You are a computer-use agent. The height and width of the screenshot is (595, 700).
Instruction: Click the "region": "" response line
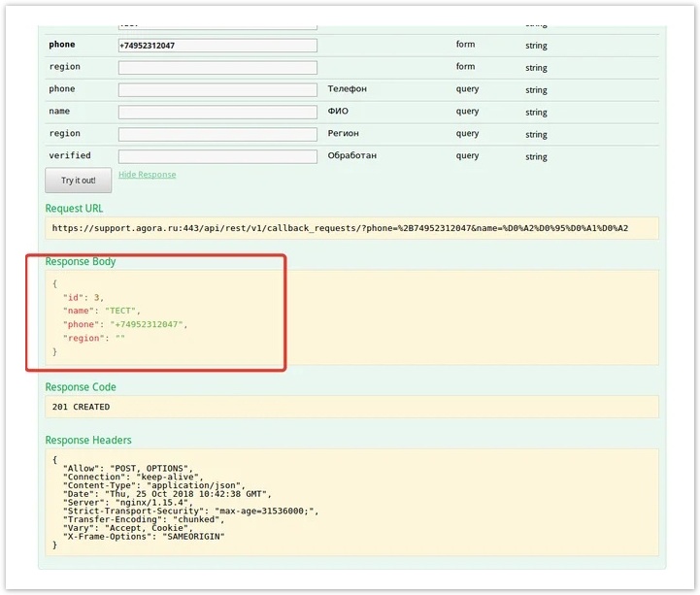point(94,339)
